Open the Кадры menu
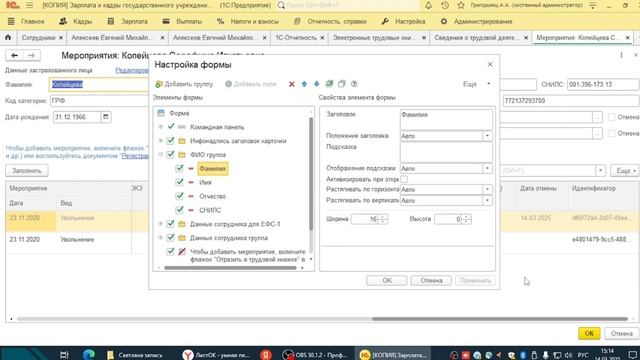The width and height of the screenshot is (640, 360). [x=76, y=21]
